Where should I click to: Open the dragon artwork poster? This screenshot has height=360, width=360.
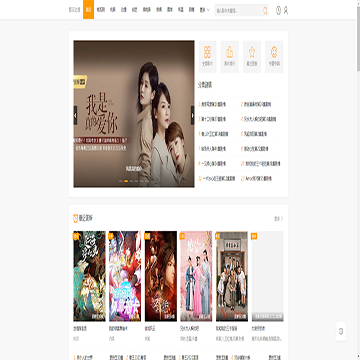pos(89,276)
